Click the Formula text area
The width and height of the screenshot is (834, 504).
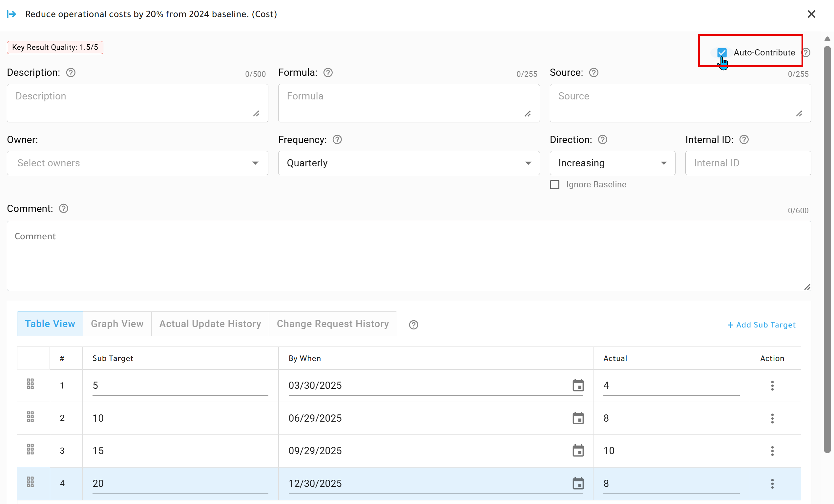click(408, 103)
